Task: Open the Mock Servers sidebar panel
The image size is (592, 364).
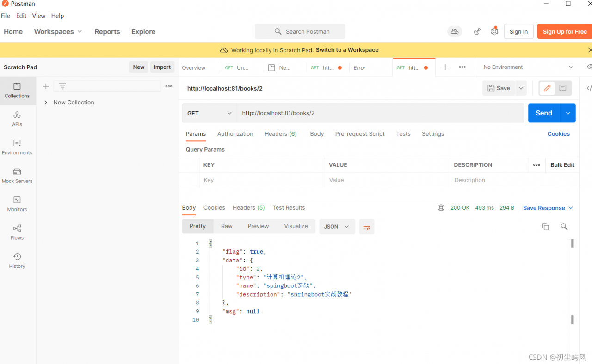Action: [x=17, y=176]
